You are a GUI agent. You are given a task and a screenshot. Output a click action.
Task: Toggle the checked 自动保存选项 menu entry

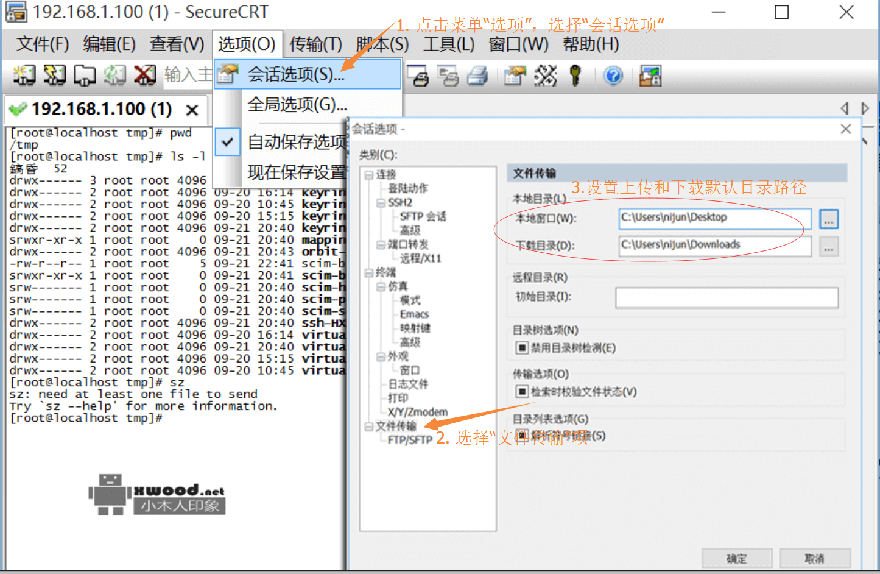281,142
